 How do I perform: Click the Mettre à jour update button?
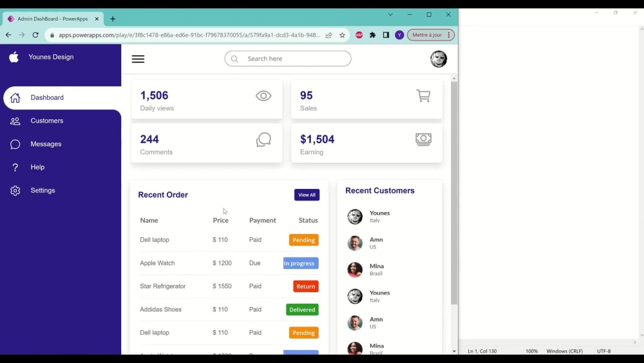427,35
